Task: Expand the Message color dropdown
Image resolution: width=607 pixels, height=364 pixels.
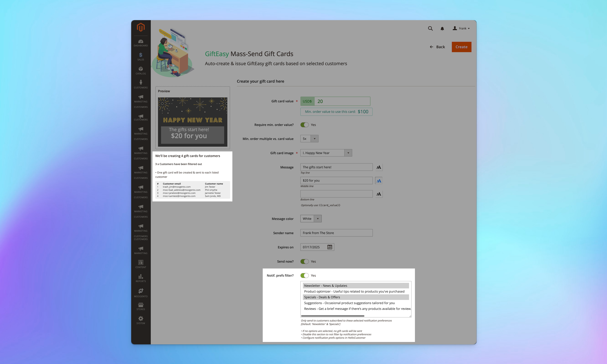Action: [x=318, y=218]
